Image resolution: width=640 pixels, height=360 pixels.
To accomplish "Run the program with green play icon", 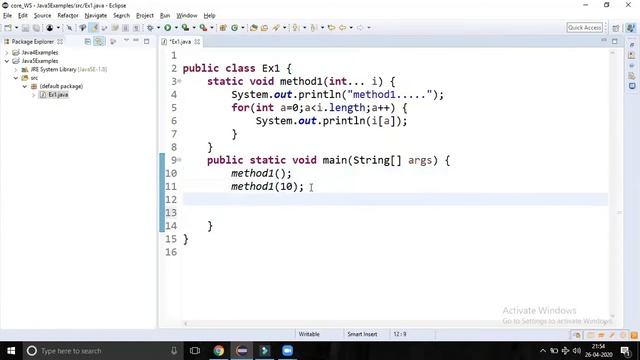I will coord(168,28).
